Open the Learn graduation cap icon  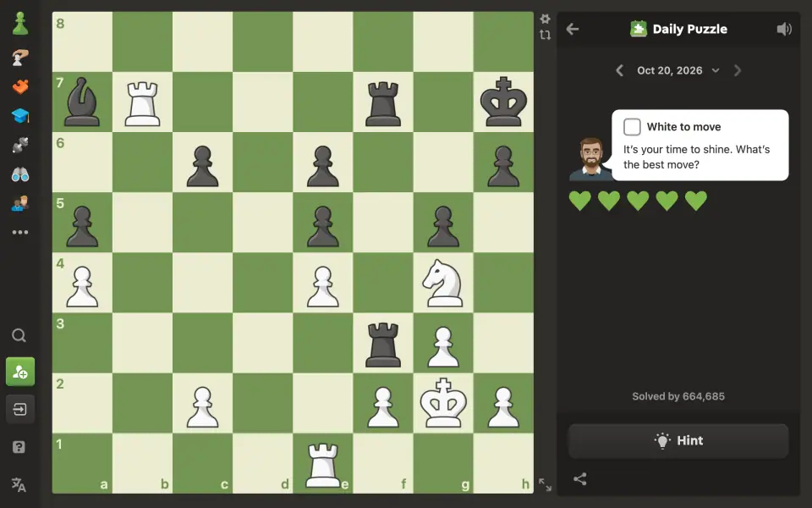click(x=20, y=116)
